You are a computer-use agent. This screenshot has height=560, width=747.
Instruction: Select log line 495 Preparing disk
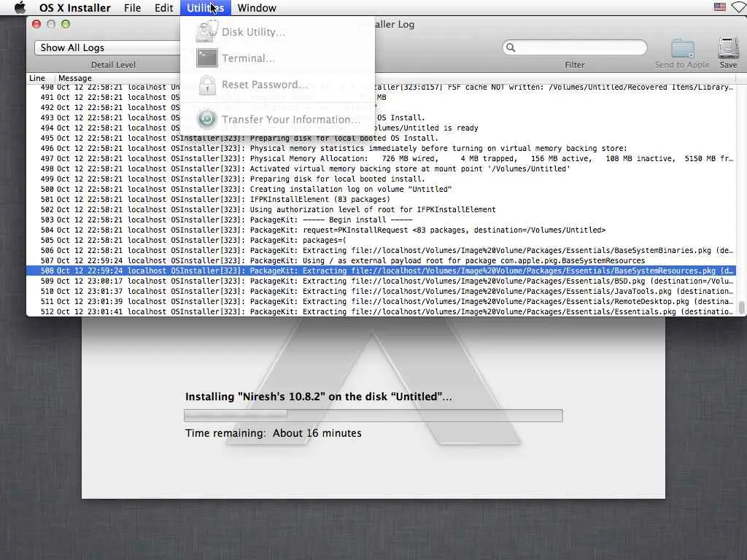[381, 138]
